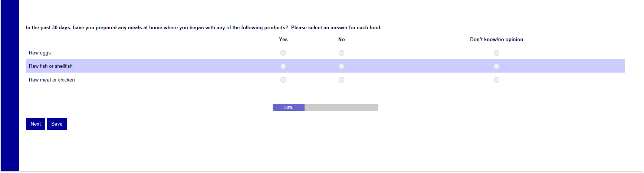Click the survey question text

[x=204, y=28]
